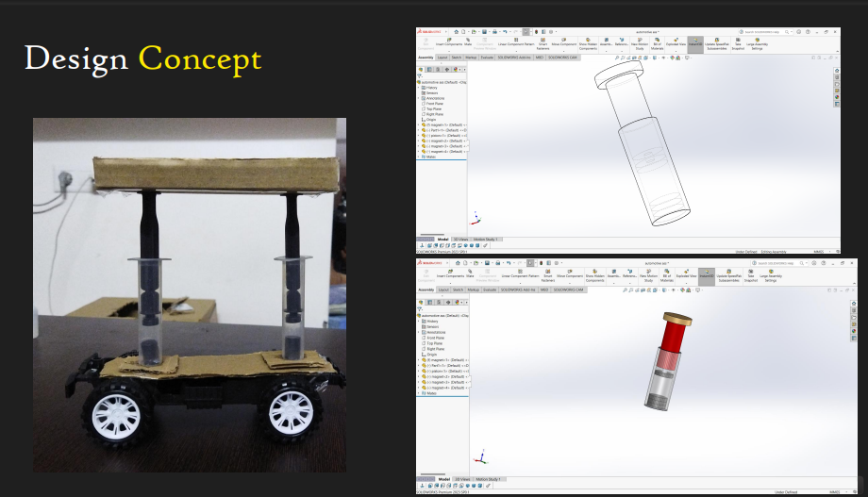Switch to the Sketch tab in the wireframe-model window

click(x=457, y=58)
